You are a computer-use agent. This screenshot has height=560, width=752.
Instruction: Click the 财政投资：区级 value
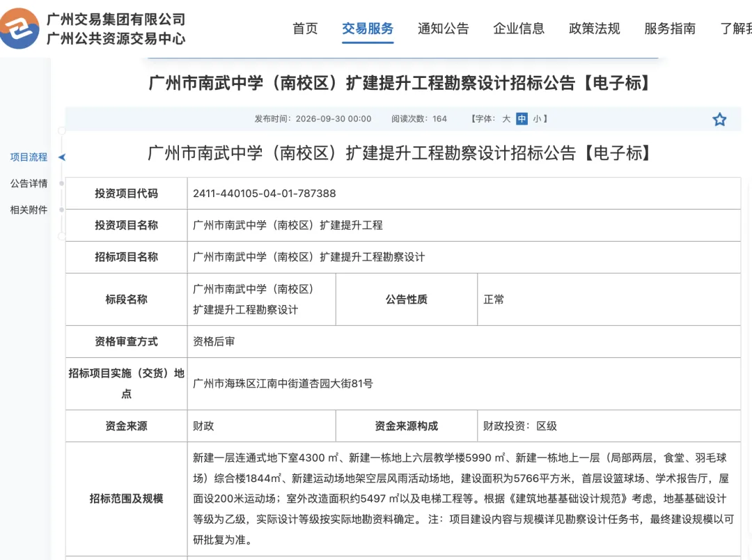coord(520,426)
